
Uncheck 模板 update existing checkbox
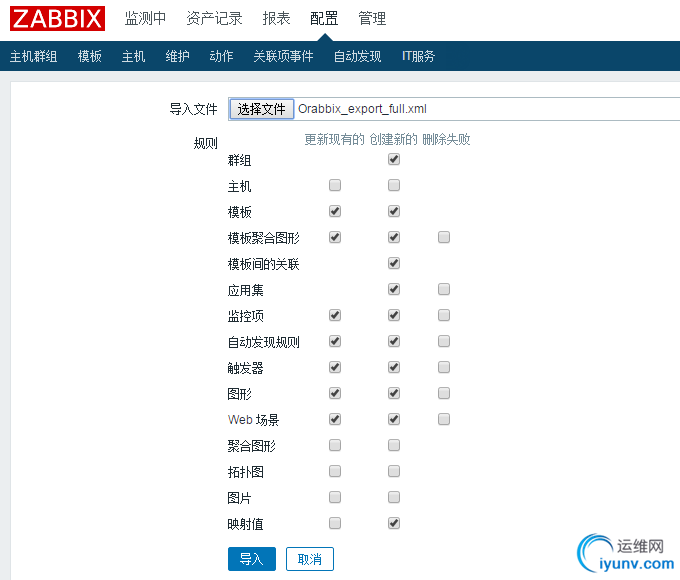coord(335,211)
